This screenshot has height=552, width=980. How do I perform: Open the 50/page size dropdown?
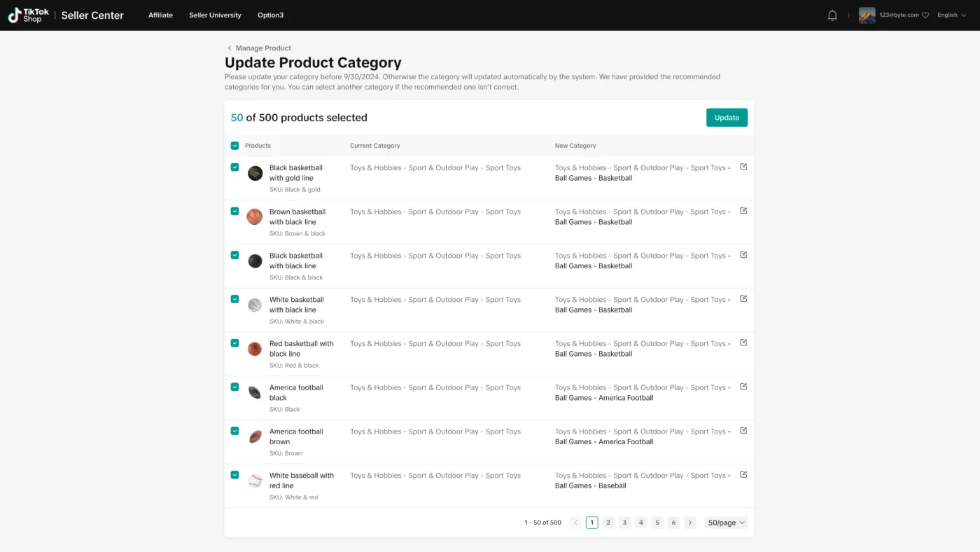pyautogui.click(x=725, y=523)
